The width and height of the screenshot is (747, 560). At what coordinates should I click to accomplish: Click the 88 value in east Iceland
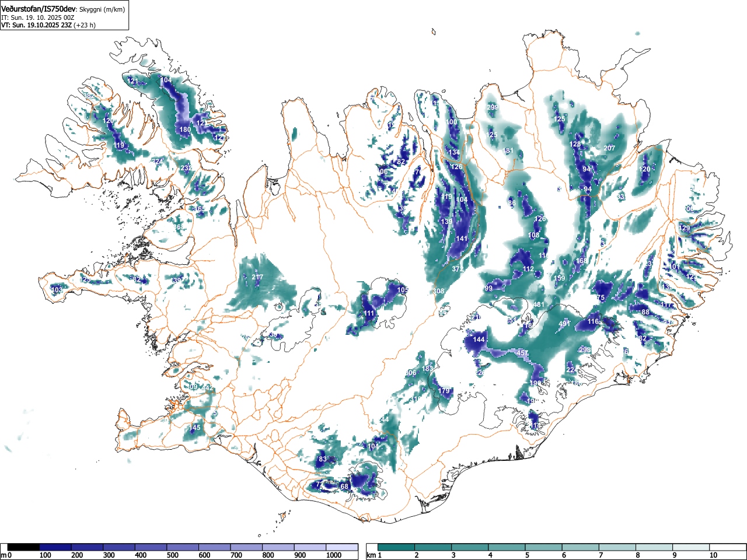645,312
